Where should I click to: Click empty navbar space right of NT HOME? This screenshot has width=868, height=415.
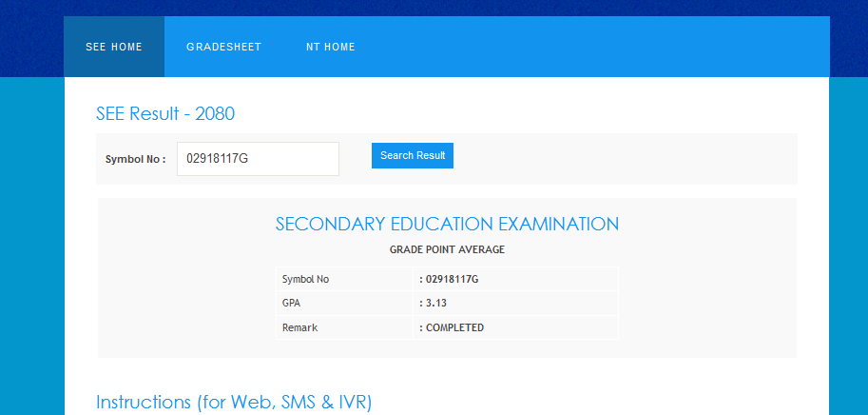click(x=589, y=47)
